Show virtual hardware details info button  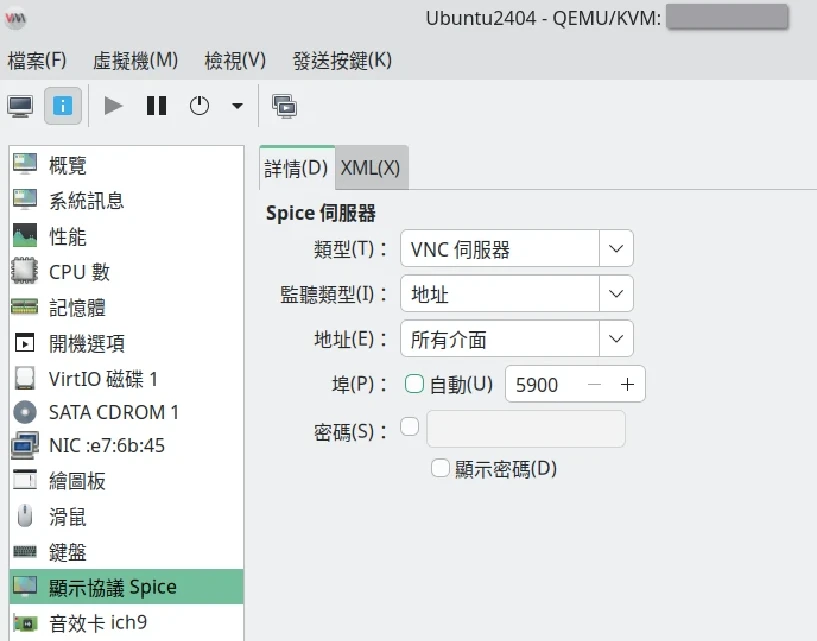pos(63,106)
